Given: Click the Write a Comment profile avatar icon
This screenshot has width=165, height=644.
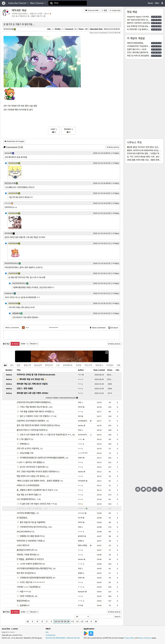Looking at the screenshot, I should (x=23, y=328).
